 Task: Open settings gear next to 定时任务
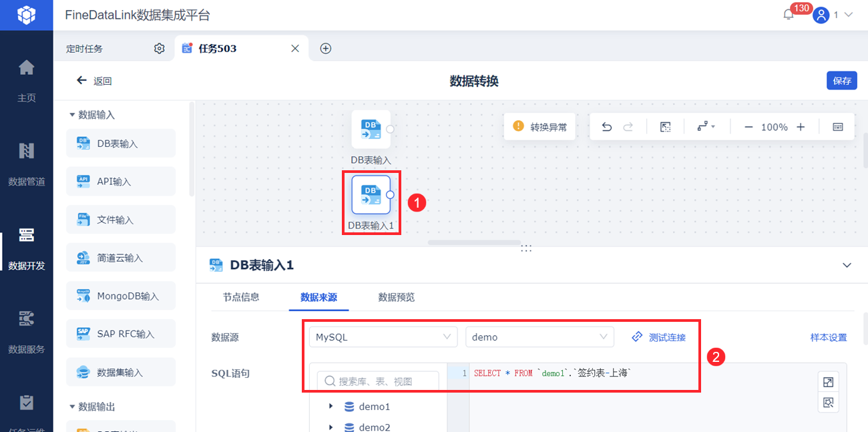159,49
